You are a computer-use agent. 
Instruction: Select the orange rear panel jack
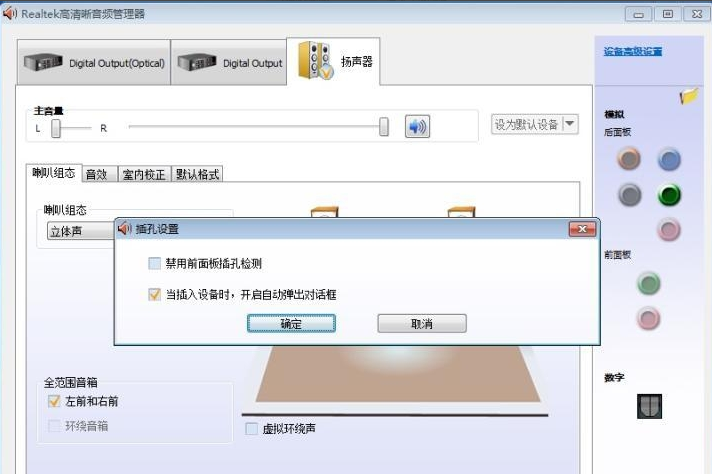click(629, 159)
